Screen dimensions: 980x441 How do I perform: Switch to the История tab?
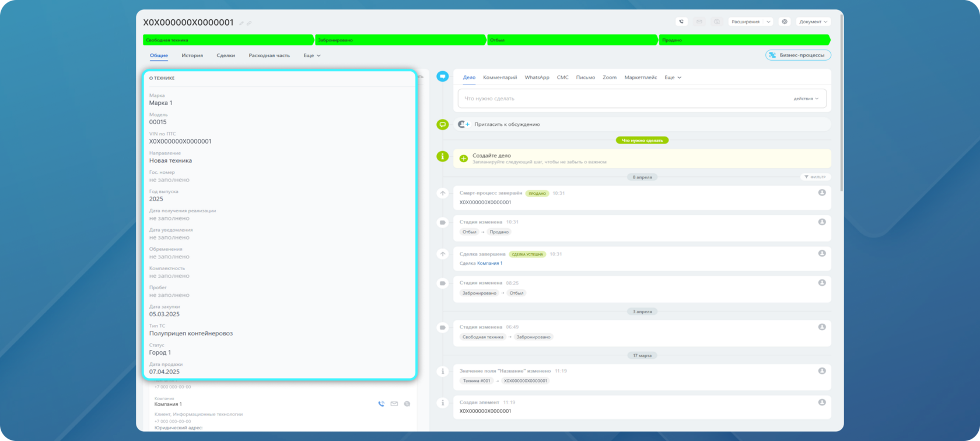tap(192, 55)
